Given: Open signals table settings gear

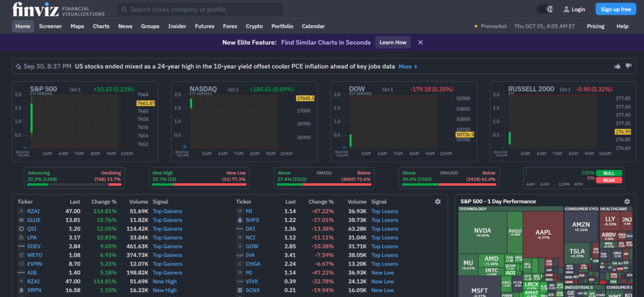Looking at the screenshot, I should (x=438, y=201).
